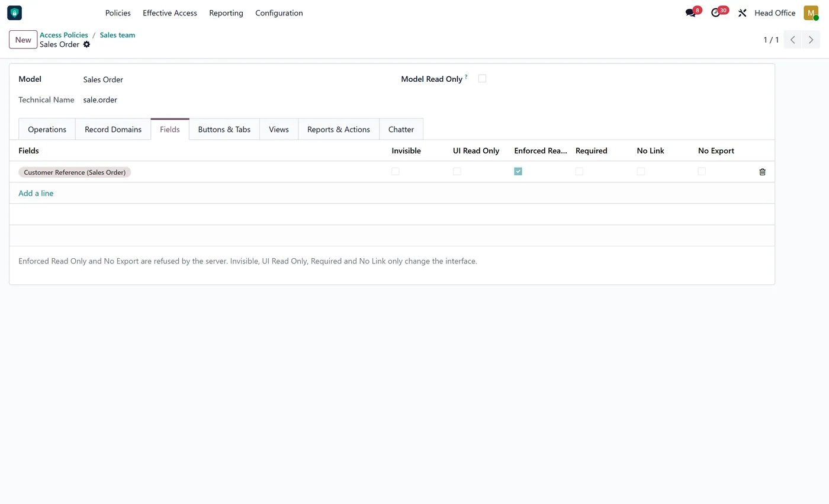Go to Sales team breadcrumb
The height and width of the screenshot is (504, 829).
click(x=117, y=35)
